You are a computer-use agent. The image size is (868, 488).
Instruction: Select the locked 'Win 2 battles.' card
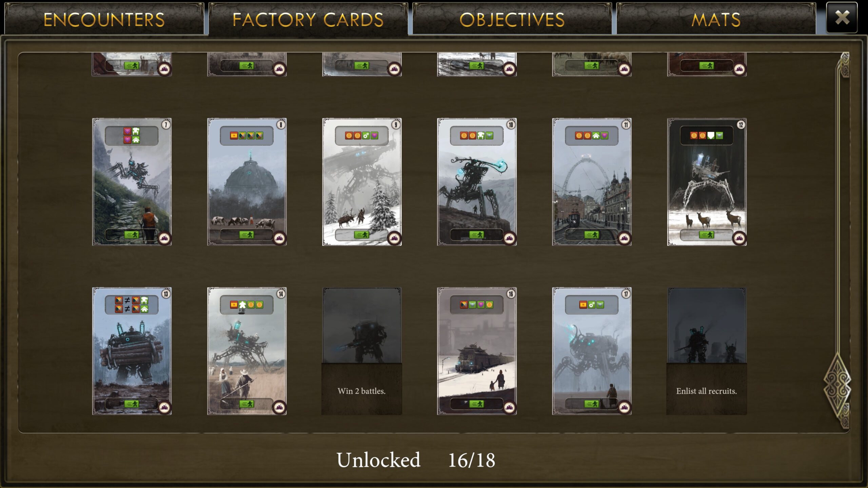(362, 351)
